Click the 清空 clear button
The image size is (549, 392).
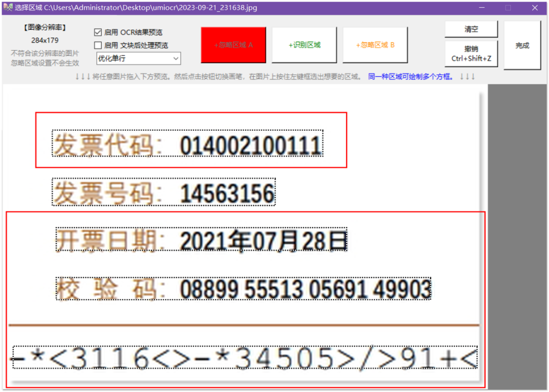coord(471,29)
